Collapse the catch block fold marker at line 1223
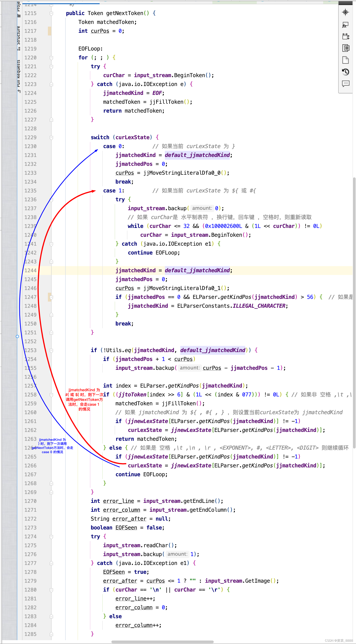 tap(51, 84)
